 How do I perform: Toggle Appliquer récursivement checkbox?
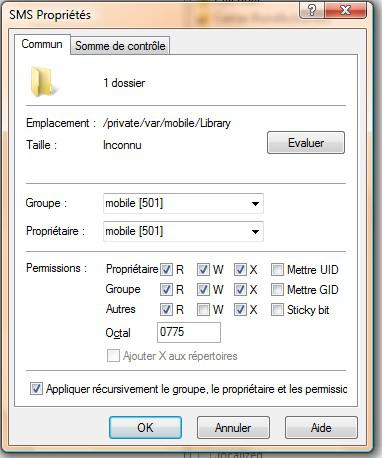point(36,389)
